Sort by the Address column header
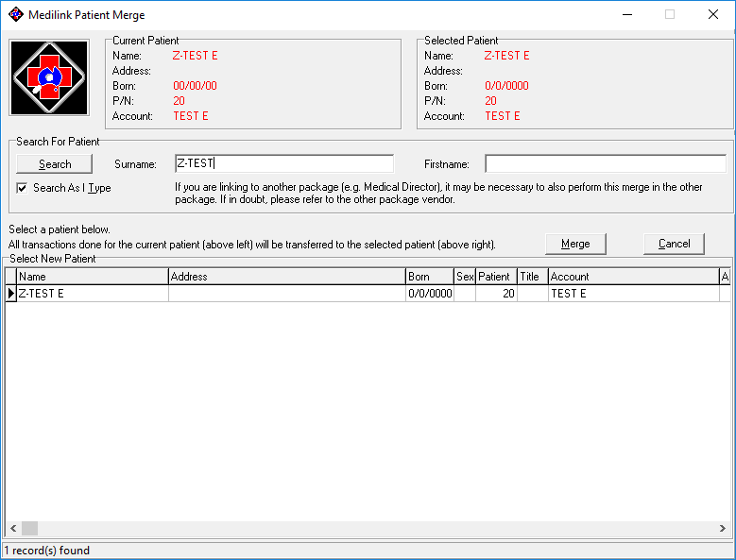The image size is (736, 560). tap(287, 277)
